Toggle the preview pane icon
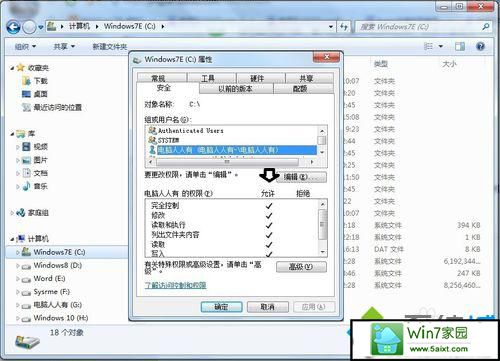The image size is (500, 361). (x=460, y=46)
